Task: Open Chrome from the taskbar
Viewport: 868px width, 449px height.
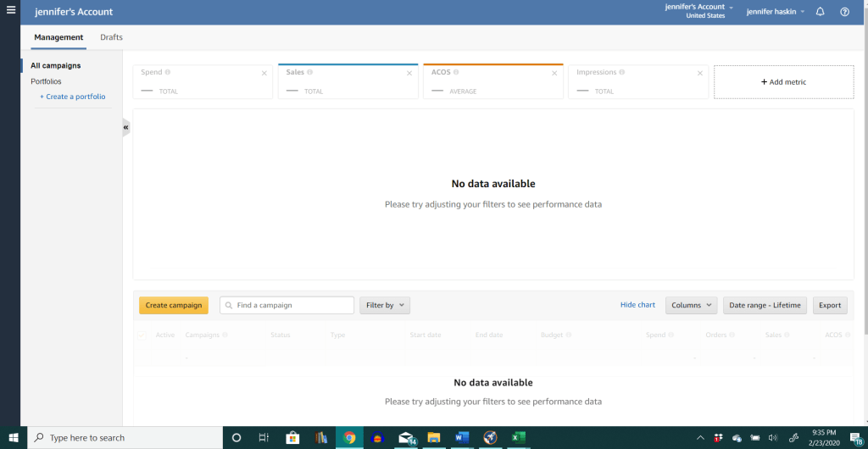Action: 349,438
